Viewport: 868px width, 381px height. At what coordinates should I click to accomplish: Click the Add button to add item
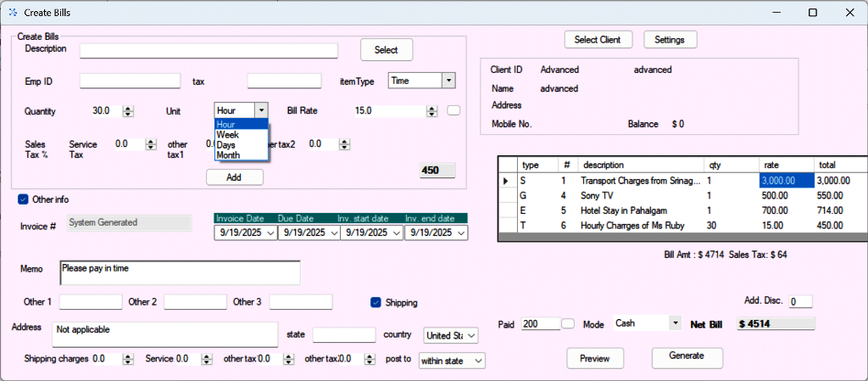(x=234, y=176)
